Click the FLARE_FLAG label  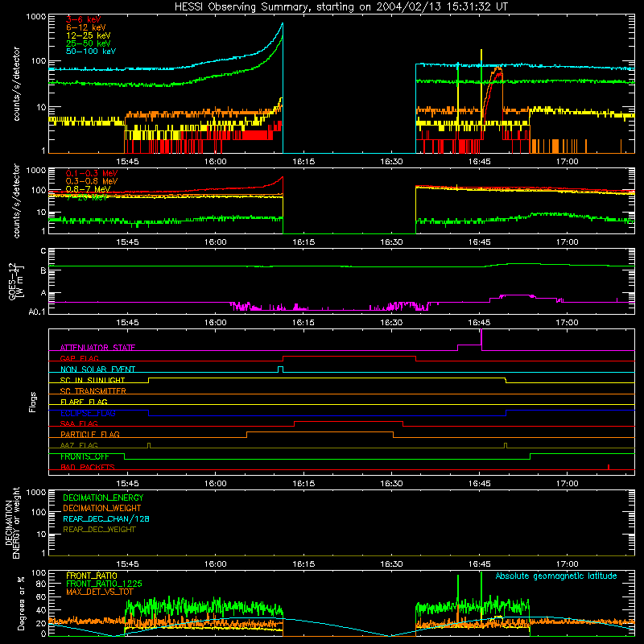[84, 402]
